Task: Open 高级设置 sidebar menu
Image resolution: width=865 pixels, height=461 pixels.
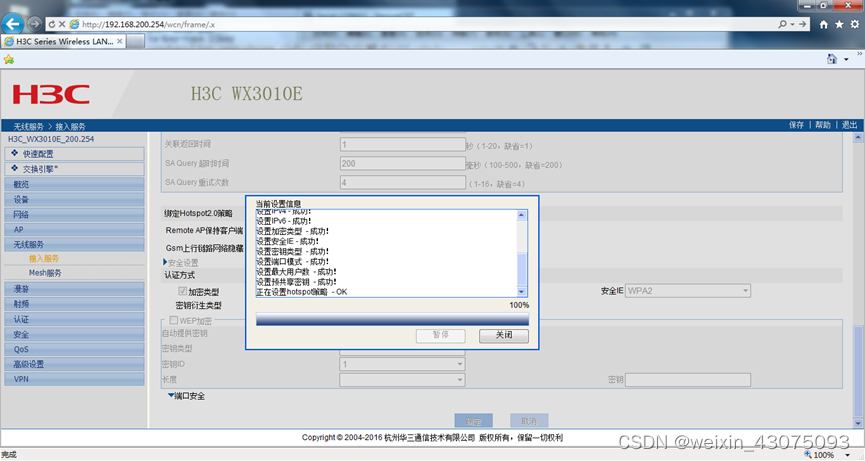Action: [x=74, y=364]
